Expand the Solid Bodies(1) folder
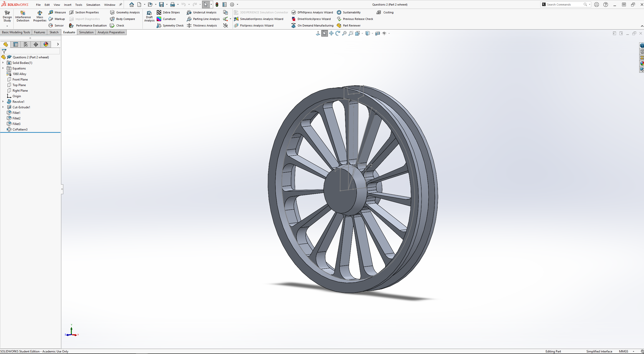 click(x=3, y=63)
